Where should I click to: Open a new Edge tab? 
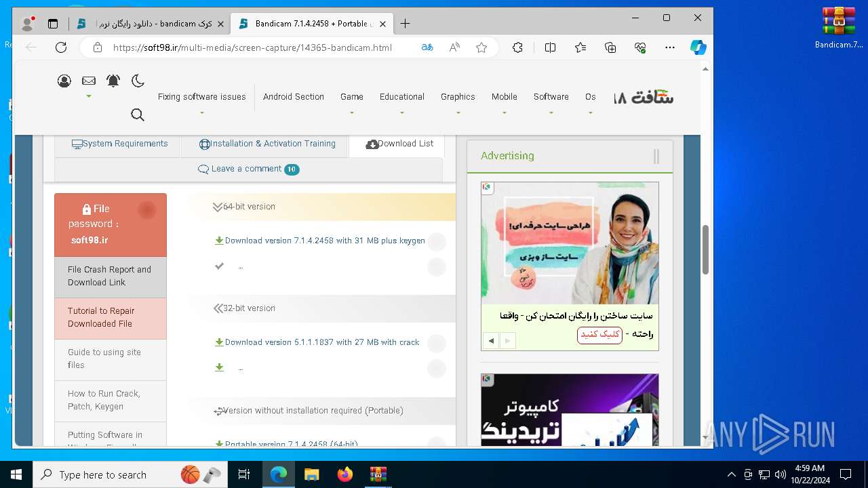tap(405, 24)
